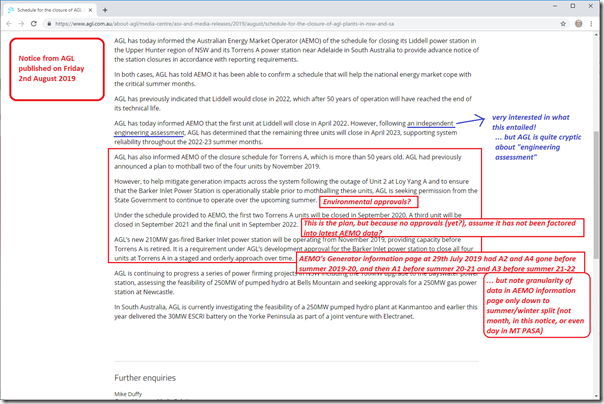
Task: Bookmark this page with the star icon
Action: 563,24
